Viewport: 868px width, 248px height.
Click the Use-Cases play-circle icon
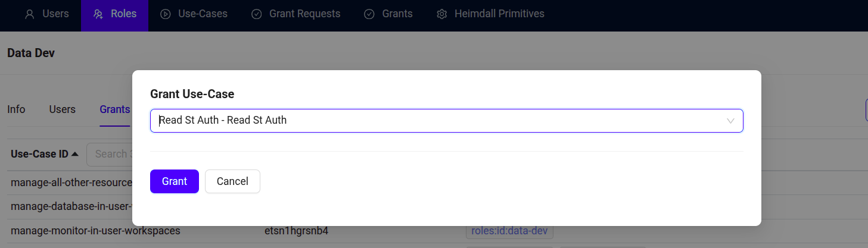(166, 14)
